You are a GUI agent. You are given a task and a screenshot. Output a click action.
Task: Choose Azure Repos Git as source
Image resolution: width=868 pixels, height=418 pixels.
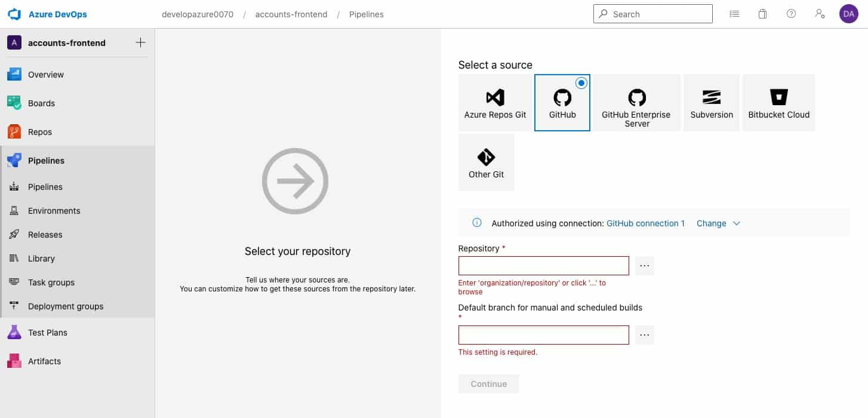(495, 103)
